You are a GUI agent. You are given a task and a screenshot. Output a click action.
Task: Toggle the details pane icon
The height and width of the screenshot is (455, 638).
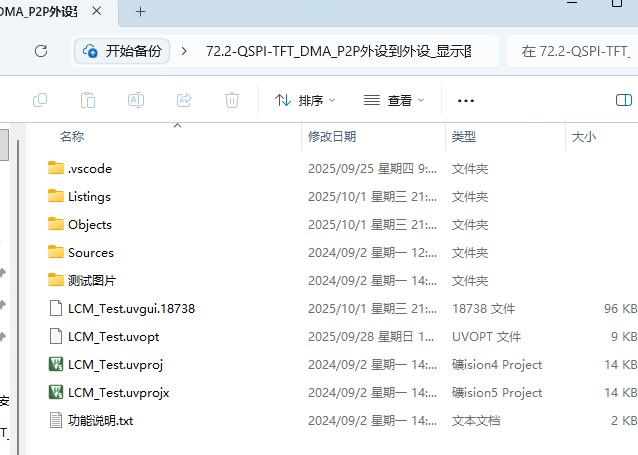pos(624,100)
